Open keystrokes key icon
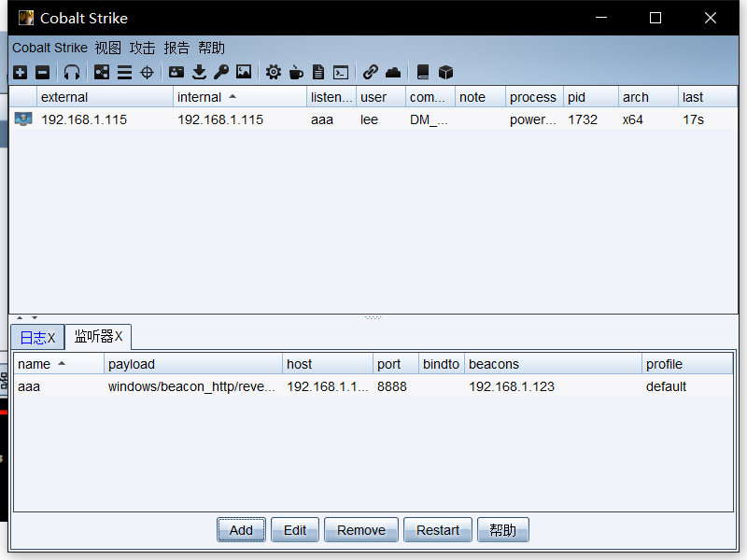This screenshot has width=747, height=560. 221,73
